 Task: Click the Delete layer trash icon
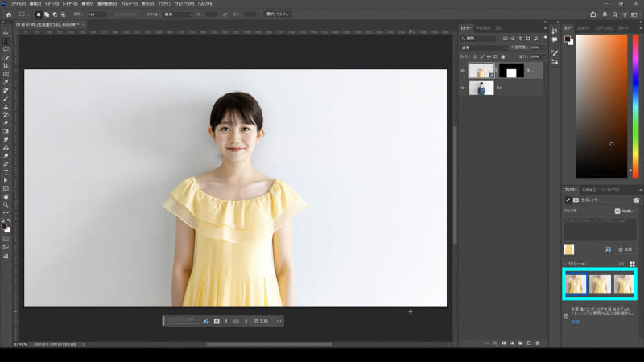coord(537,343)
